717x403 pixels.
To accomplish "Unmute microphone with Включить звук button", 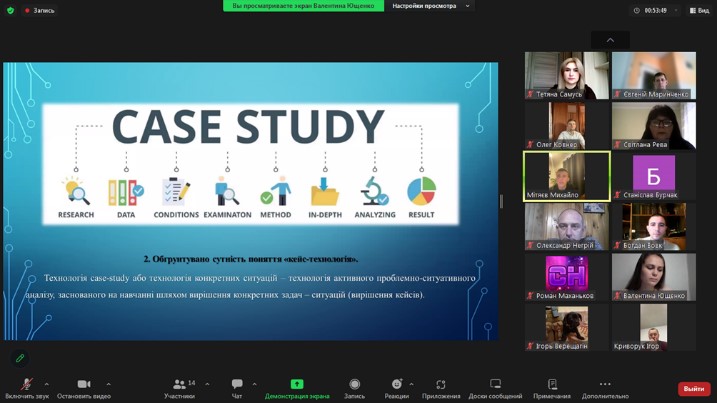I will [x=26, y=385].
